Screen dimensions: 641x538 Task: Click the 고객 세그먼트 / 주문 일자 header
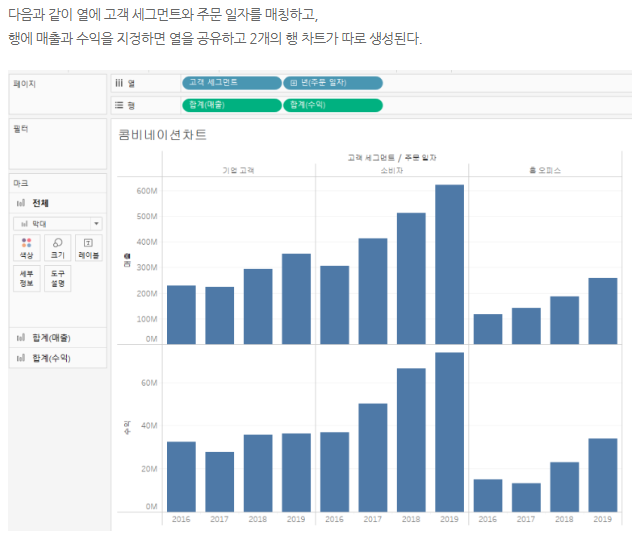[x=392, y=157]
